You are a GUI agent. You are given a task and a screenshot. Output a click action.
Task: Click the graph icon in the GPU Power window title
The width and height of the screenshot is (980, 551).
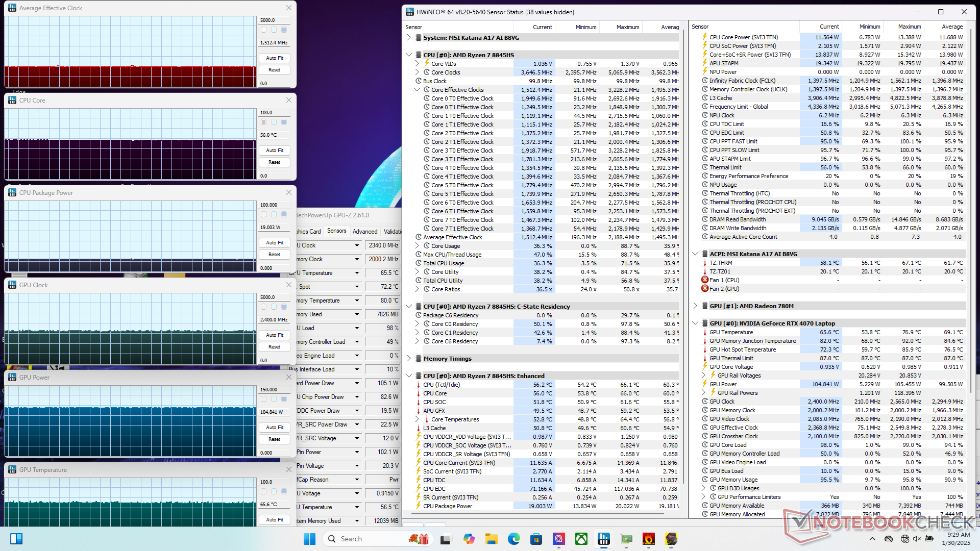pos(12,378)
